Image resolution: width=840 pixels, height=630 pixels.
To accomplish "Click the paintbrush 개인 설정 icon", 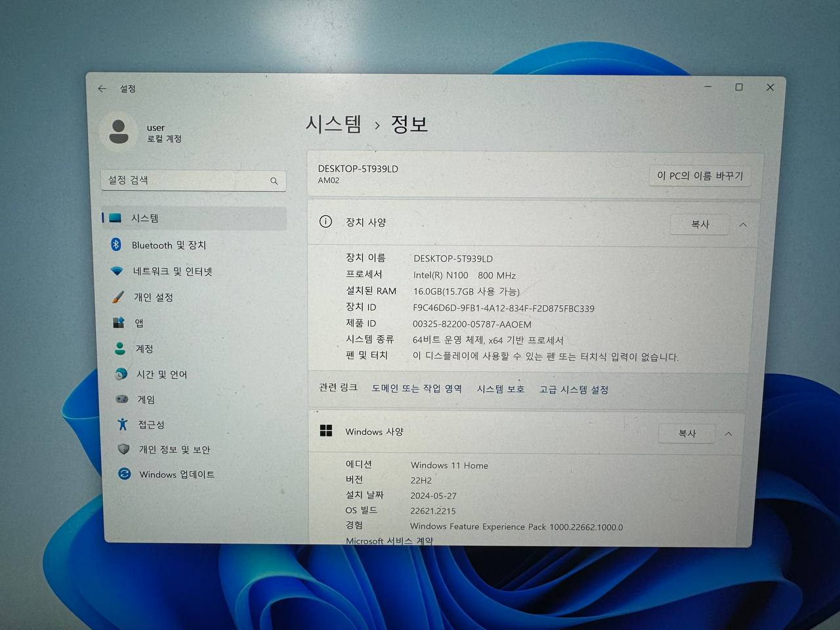I will coord(118,297).
